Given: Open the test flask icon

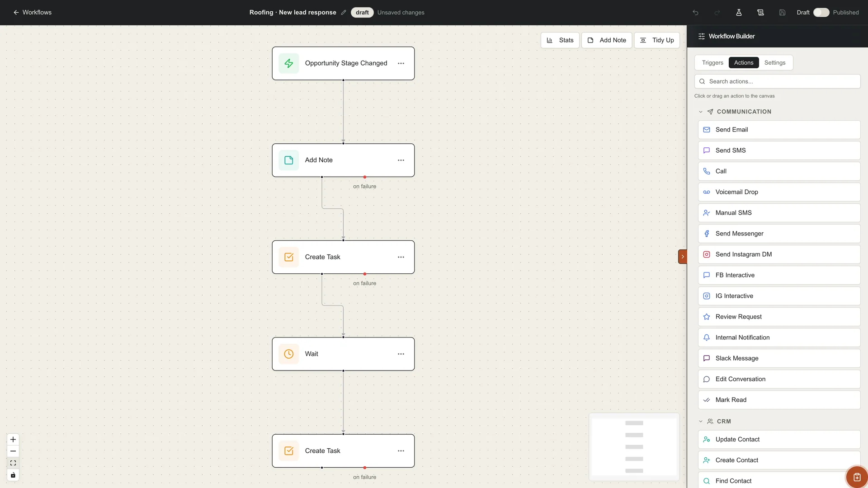Looking at the screenshot, I should (739, 12).
